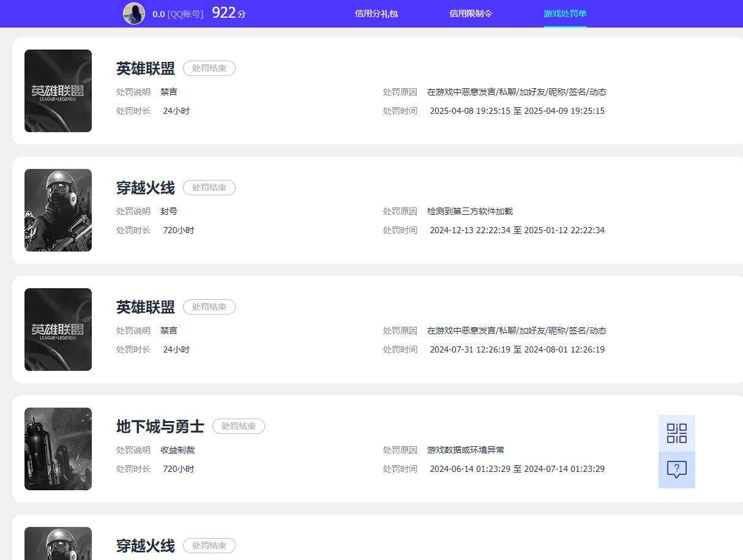Click 24小时 duration in the 2025-04-08 record

point(176,111)
